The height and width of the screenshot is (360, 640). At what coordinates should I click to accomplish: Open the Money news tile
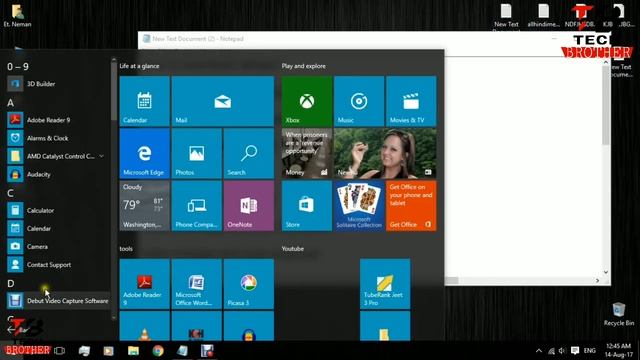(x=307, y=153)
